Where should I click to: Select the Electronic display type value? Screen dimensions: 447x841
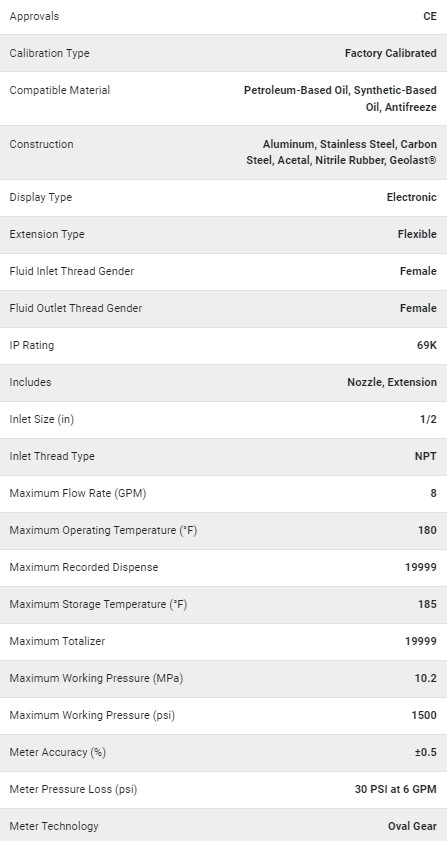click(412, 197)
